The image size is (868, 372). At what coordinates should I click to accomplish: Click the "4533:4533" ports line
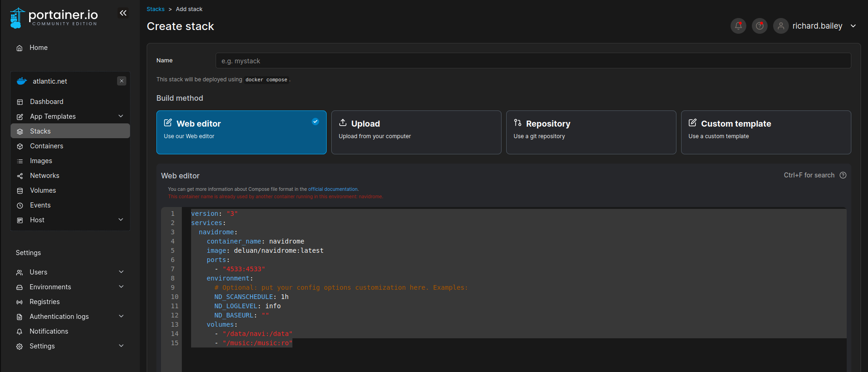coord(240,269)
